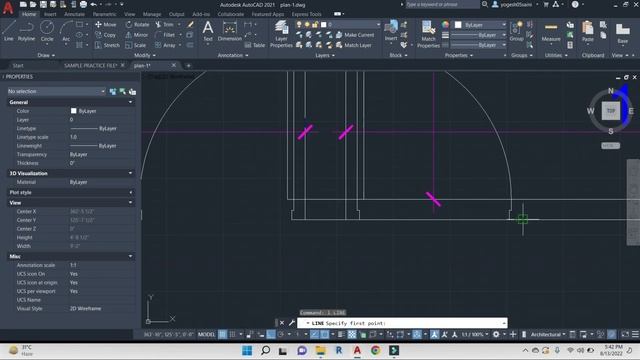Expand the Modify panel dropdown
Viewport: 640px width, 360px height.
[144, 56]
